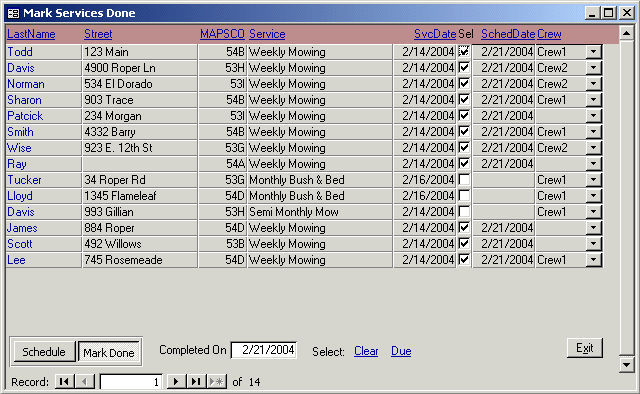Click the new record navigation button
The image size is (640, 394).
[217, 381]
